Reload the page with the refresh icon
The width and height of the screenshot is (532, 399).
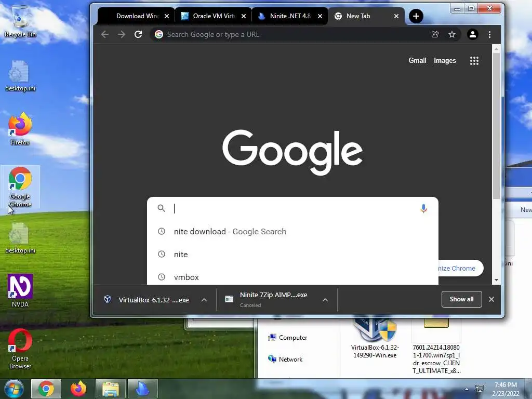(138, 34)
